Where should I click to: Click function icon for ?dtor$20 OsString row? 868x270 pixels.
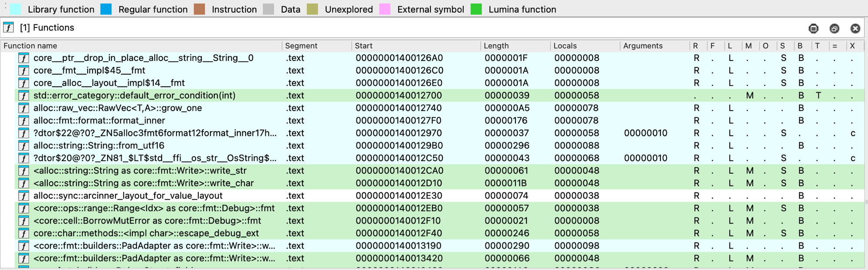(24, 158)
